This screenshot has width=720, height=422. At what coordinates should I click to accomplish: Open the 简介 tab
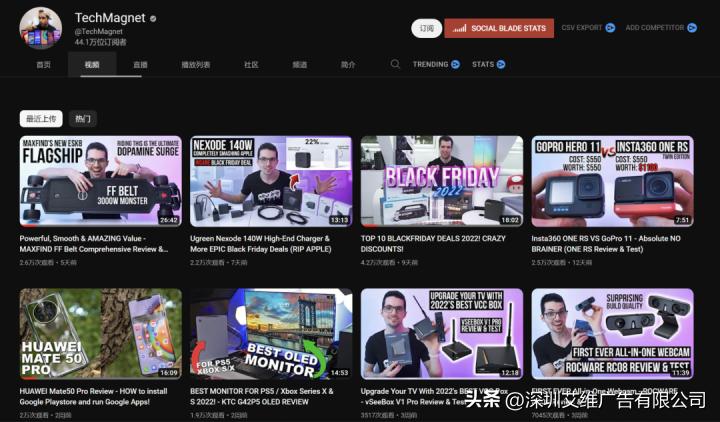click(x=348, y=65)
